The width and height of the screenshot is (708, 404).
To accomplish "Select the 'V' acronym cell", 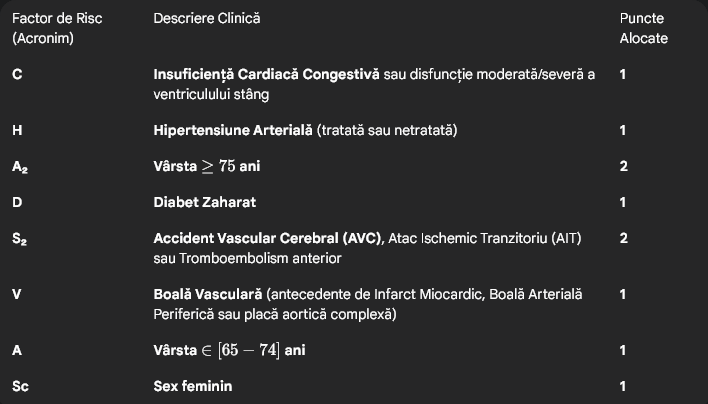I will (x=17, y=294).
